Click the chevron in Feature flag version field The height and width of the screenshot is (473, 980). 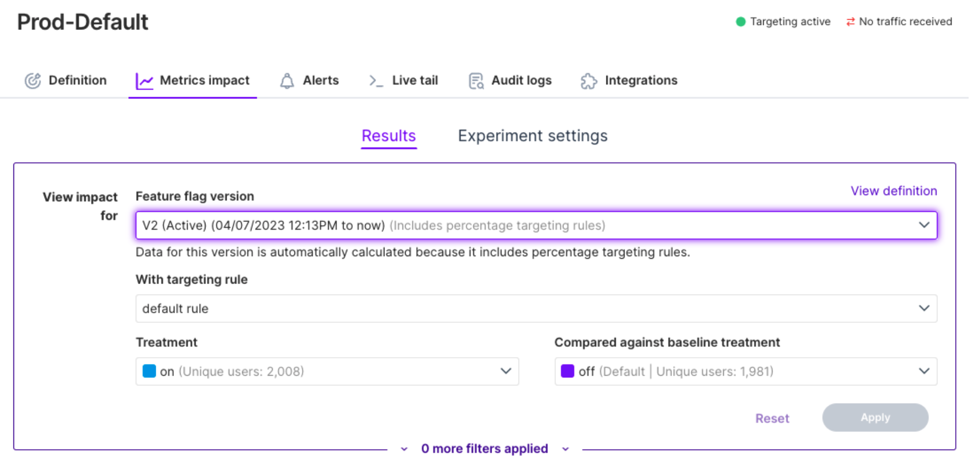tap(924, 225)
